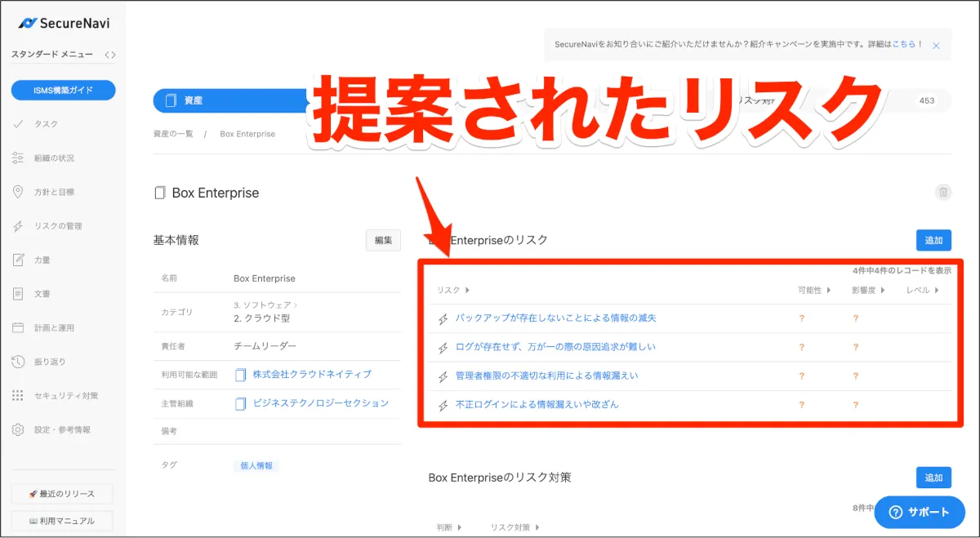
Task: Click the リスクの管理 lightning icon
Action: 18,226
